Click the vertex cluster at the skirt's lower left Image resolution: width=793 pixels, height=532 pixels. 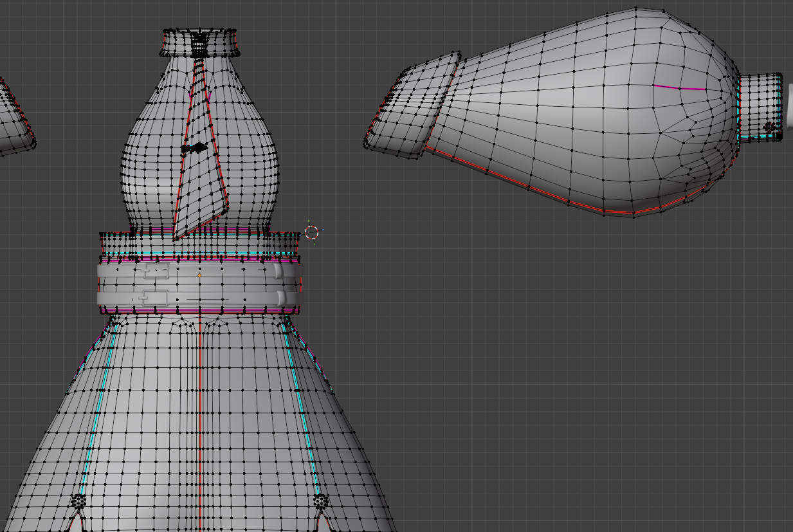(x=78, y=502)
